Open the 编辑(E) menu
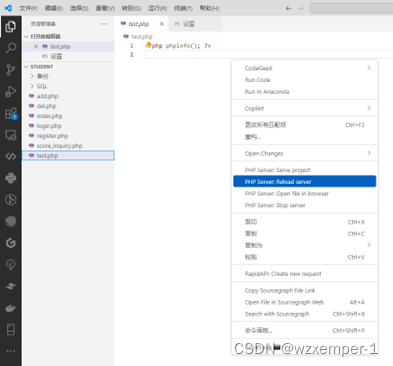This screenshot has height=366, width=393. pos(54,8)
